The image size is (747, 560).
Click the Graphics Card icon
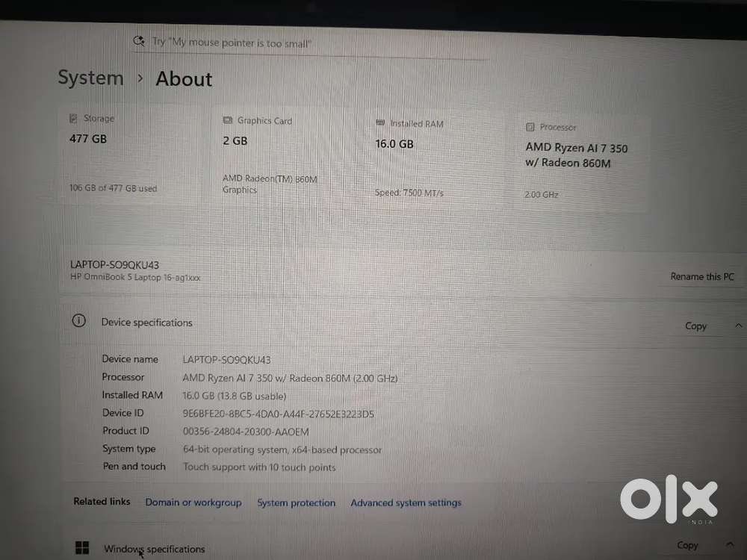click(228, 120)
